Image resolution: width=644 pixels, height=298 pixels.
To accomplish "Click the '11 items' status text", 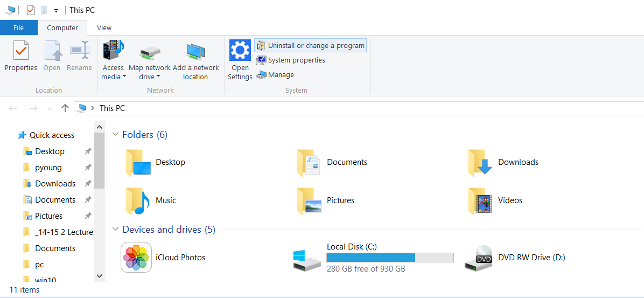I will 24,290.
